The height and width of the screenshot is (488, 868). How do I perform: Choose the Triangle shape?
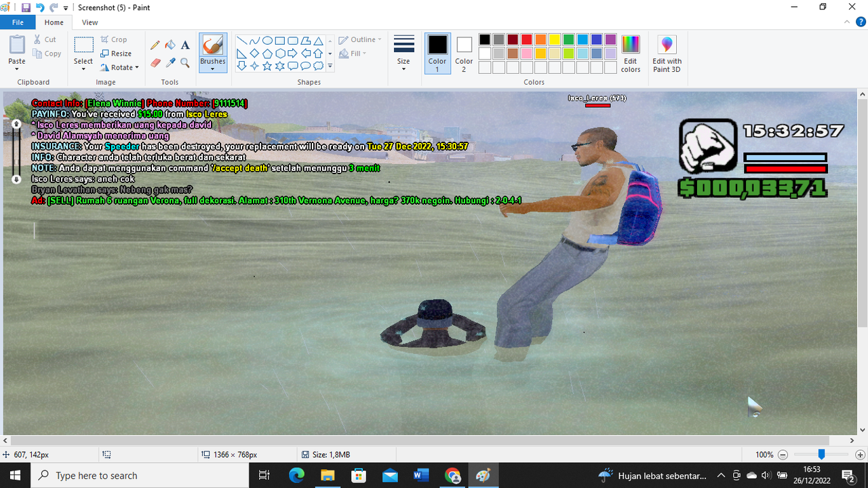pos(318,41)
